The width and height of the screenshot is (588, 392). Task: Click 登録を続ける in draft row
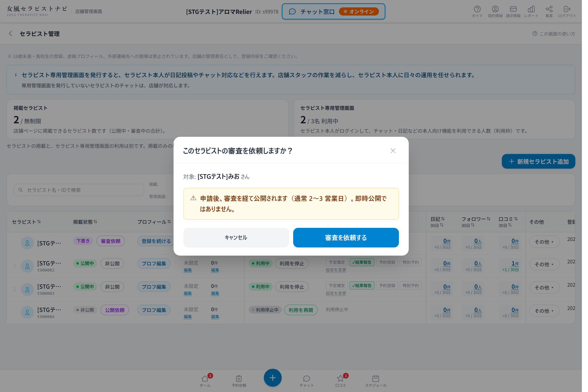[x=156, y=241]
